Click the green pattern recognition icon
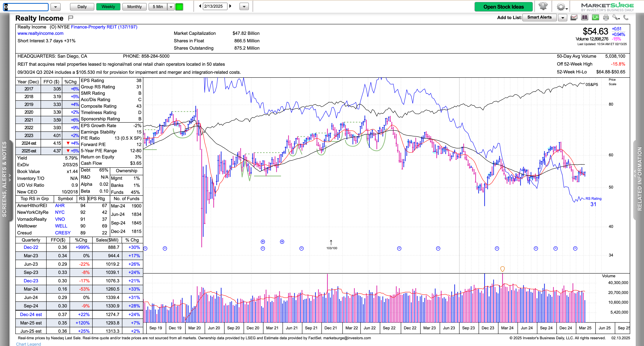Screen dimensions: 644x346 (x=595, y=17)
